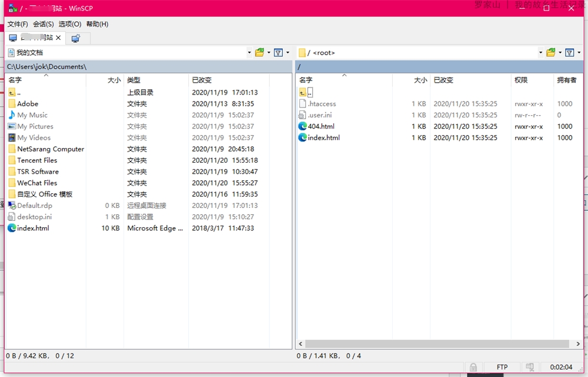Image resolution: width=588 pixels, height=377 pixels.
Task: Expand local filter dropdown arrow
Action: click(288, 53)
